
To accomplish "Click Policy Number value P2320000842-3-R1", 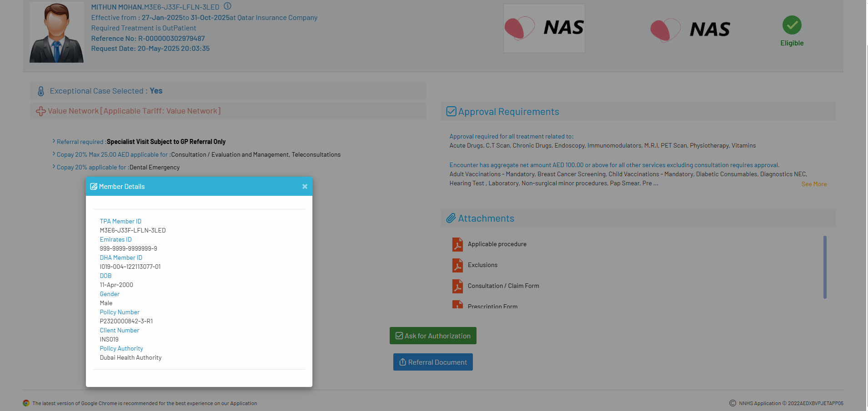I will (x=126, y=322).
